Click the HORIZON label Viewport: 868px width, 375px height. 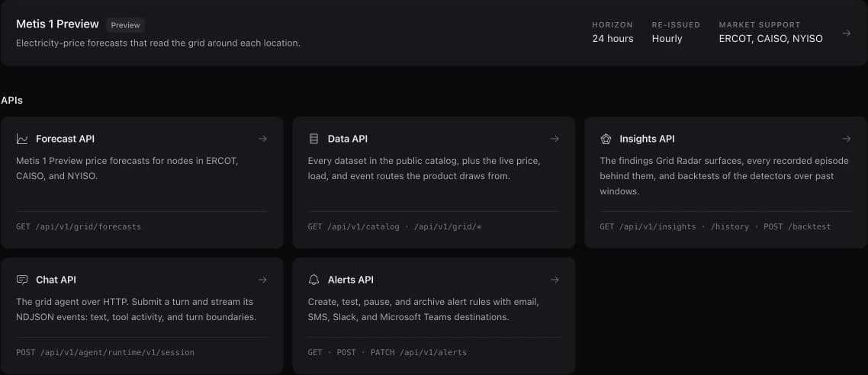click(612, 25)
